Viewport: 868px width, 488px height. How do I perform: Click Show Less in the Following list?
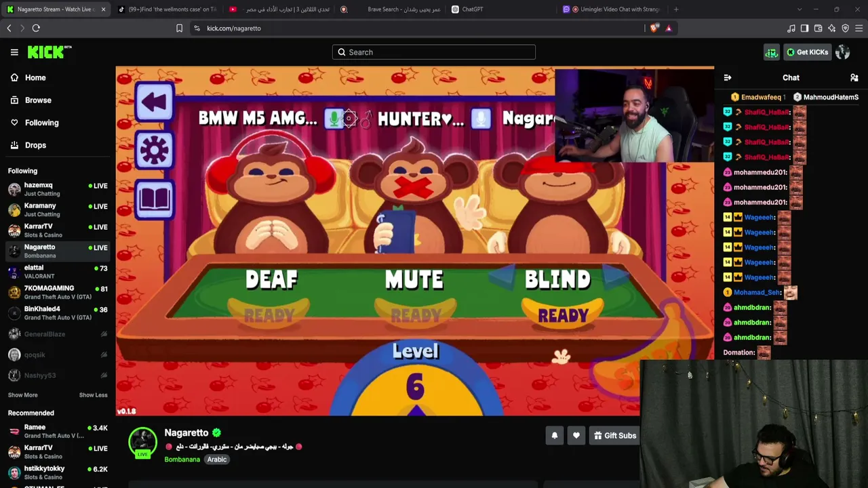coord(94,395)
